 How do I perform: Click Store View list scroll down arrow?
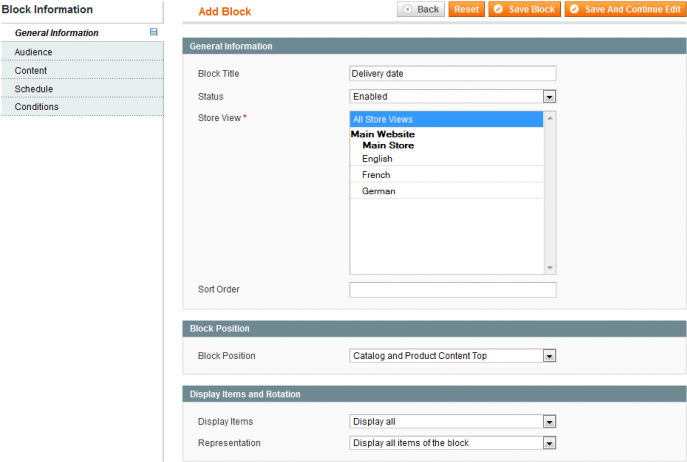point(549,267)
